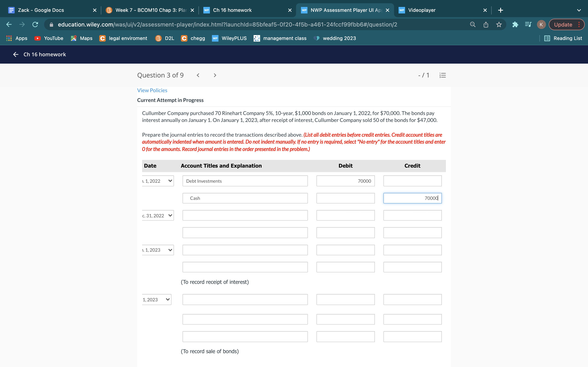
Task: Open the question list icon
Action: tap(442, 75)
